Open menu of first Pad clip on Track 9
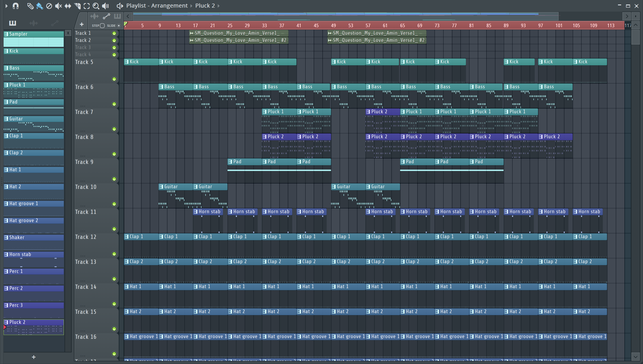This screenshot has height=364, width=643. [230, 161]
